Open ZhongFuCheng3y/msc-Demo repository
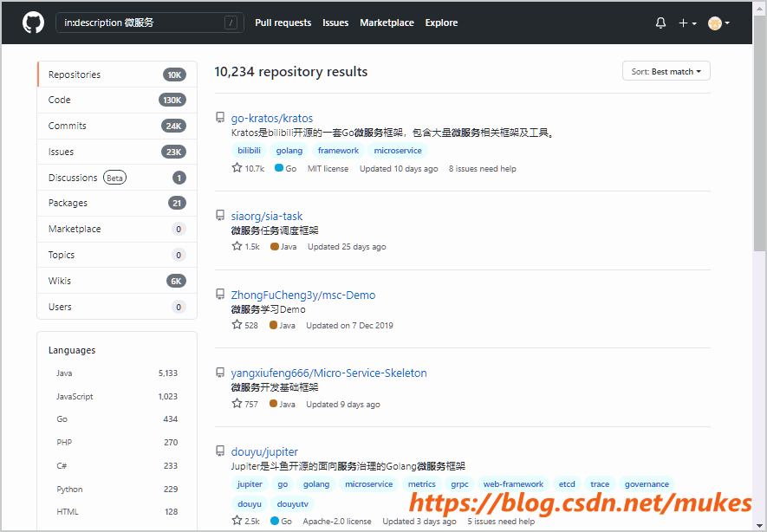The height and width of the screenshot is (532, 767). point(303,295)
